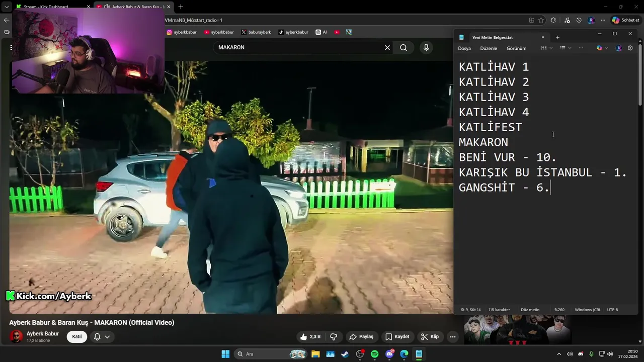Image resolution: width=644 pixels, height=362 pixels.
Task: Share the video with Paylaş
Action: point(361,337)
